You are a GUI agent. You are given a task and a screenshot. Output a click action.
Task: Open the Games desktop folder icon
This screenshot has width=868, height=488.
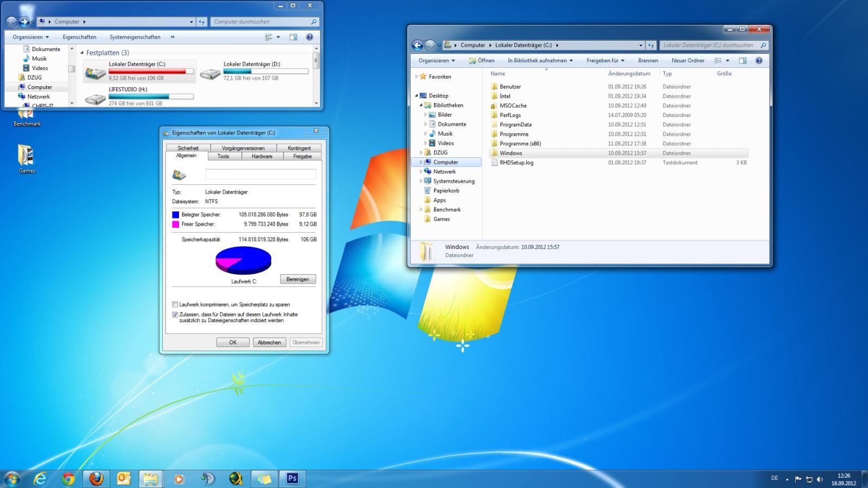[x=26, y=156]
